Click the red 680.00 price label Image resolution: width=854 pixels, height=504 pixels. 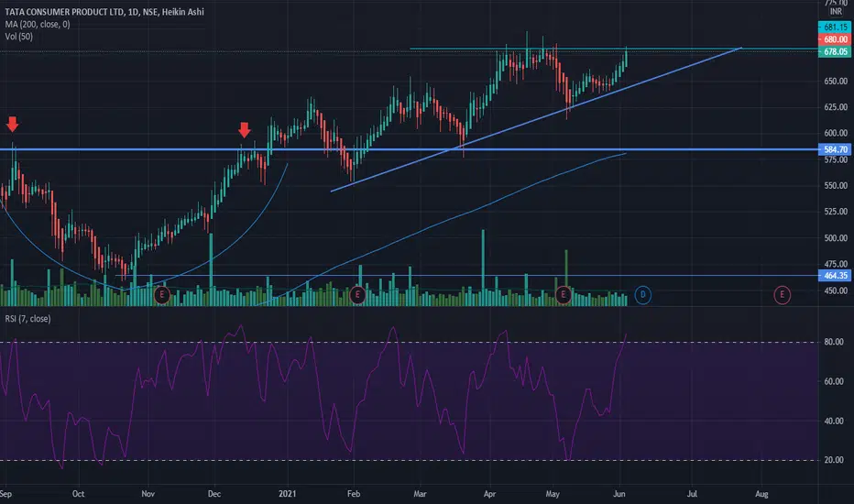835,39
